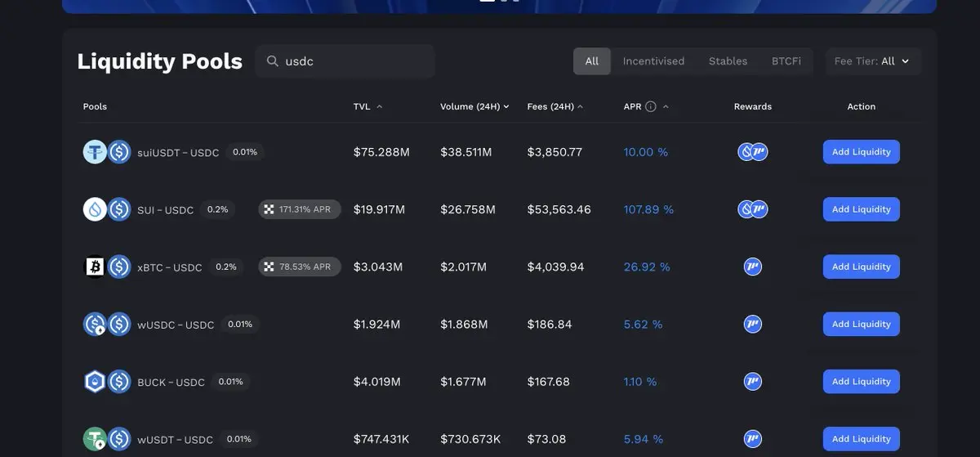
Task: Switch to the Incentivised tab
Action: click(x=653, y=61)
